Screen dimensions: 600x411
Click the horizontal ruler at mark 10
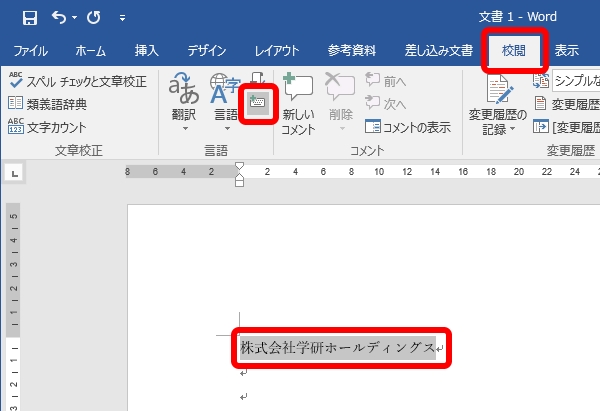point(379,171)
